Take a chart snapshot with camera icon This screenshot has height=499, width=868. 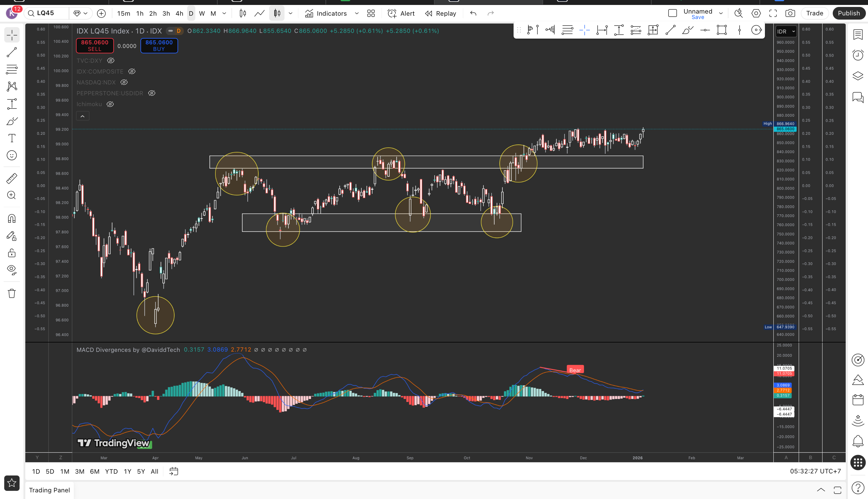[790, 13]
